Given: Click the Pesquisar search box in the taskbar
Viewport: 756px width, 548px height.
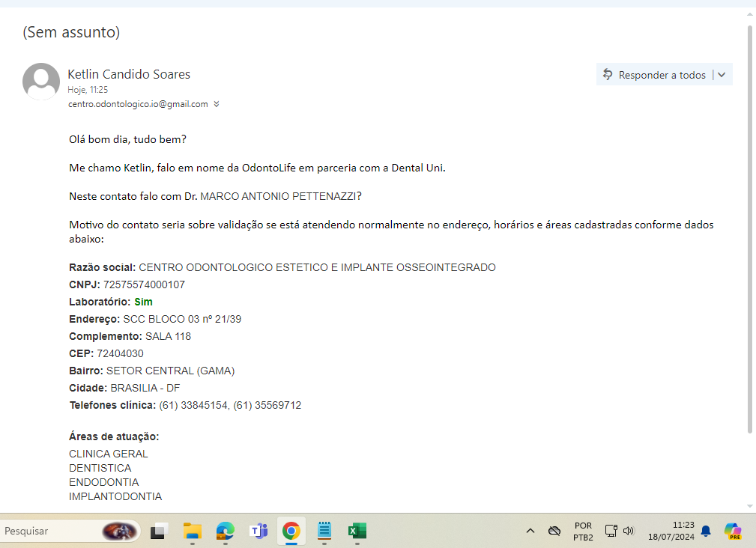Looking at the screenshot, I should pyautogui.click(x=70, y=531).
